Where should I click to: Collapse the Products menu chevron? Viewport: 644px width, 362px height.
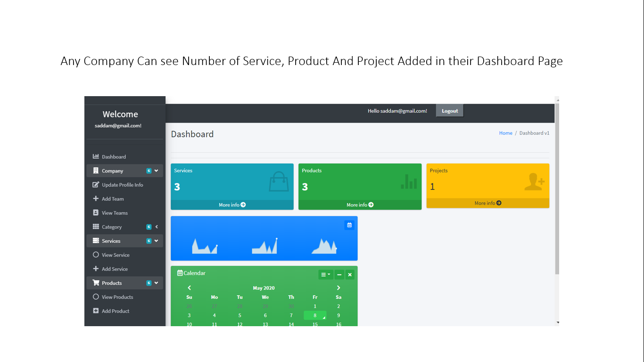click(x=156, y=283)
